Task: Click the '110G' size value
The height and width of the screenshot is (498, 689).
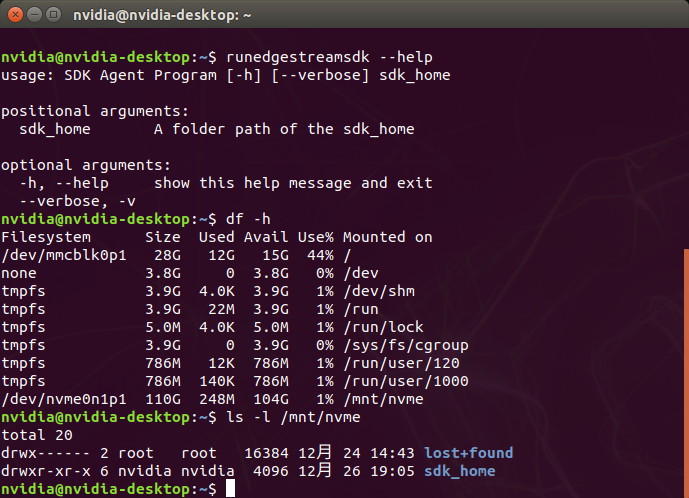Action: pyautogui.click(x=163, y=400)
